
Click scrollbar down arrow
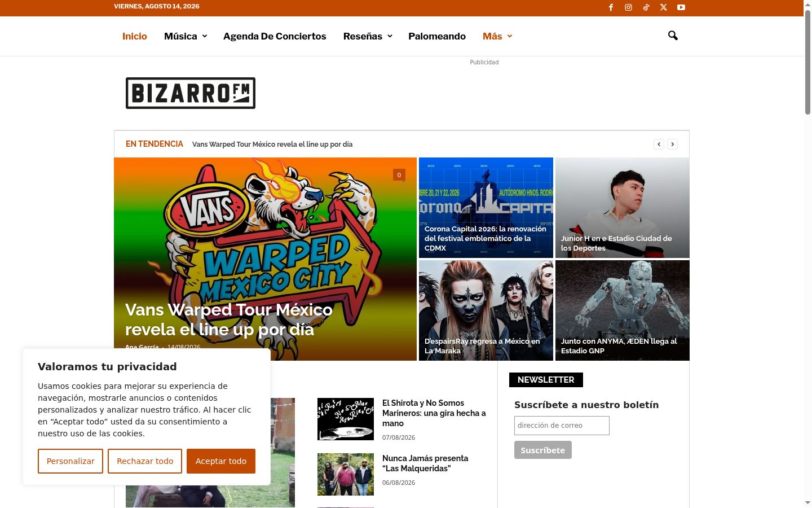(807, 503)
